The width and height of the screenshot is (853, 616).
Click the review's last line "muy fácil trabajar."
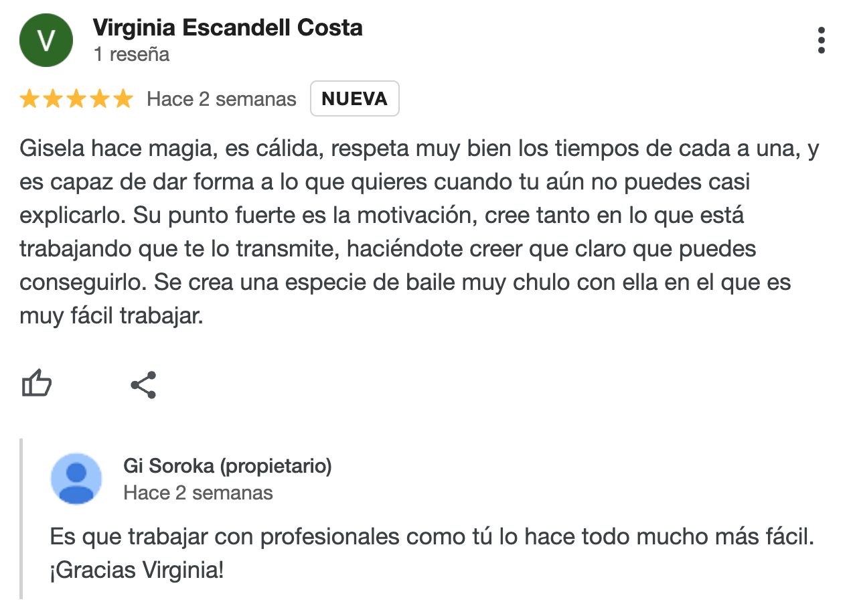pyautogui.click(x=111, y=315)
